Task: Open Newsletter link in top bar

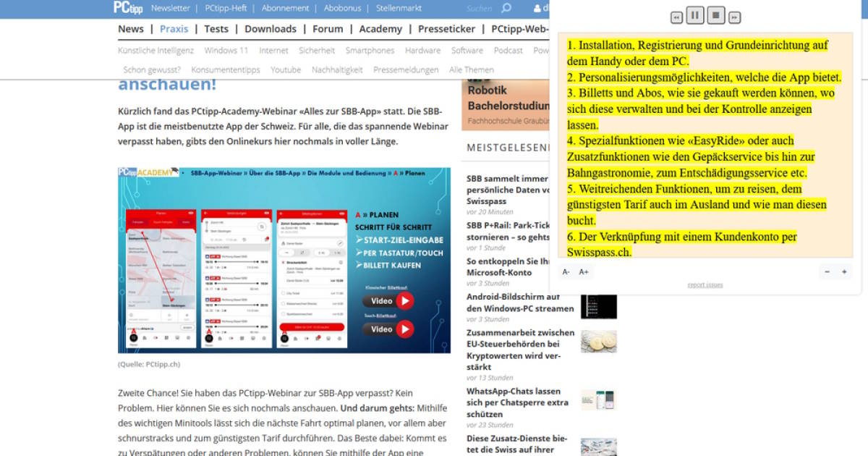Action: 171,8
